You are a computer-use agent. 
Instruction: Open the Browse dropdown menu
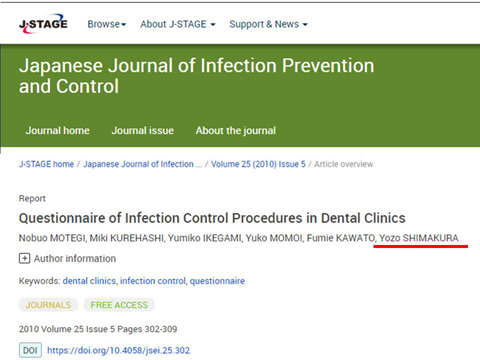(107, 24)
